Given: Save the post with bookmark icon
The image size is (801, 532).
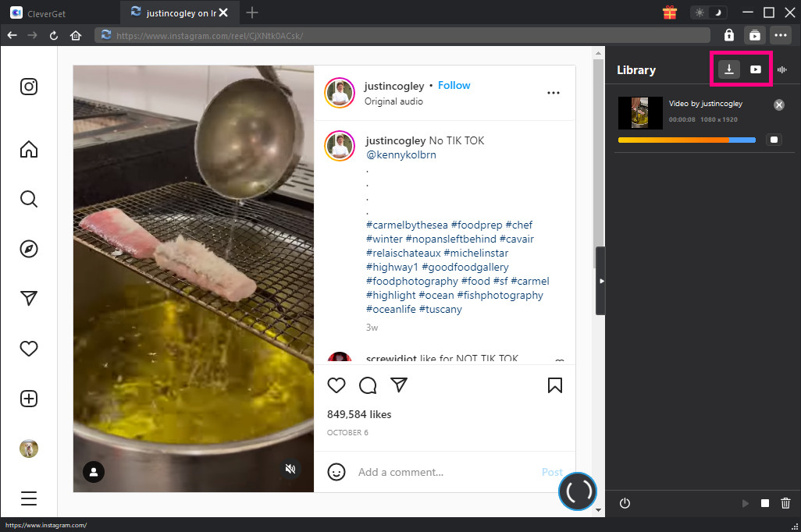Looking at the screenshot, I should [x=555, y=385].
